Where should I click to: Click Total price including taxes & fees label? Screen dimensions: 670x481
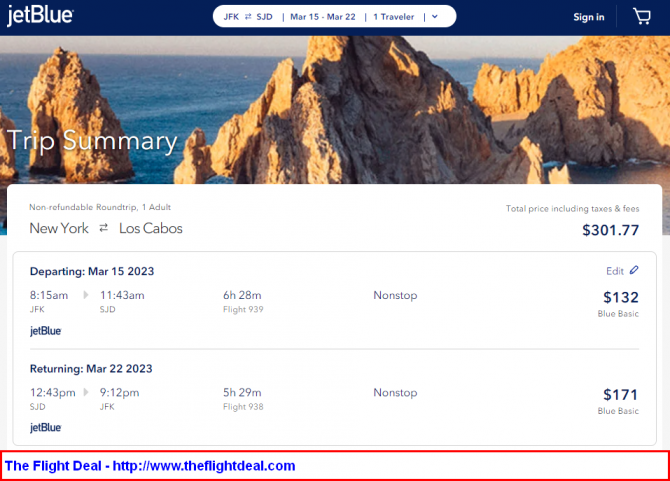click(x=573, y=208)
